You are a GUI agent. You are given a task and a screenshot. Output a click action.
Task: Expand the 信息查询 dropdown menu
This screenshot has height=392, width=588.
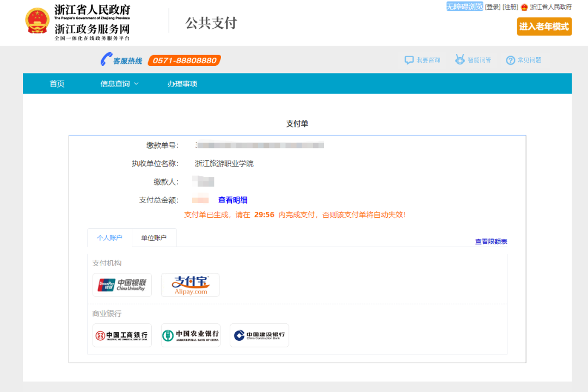[119, 84]
